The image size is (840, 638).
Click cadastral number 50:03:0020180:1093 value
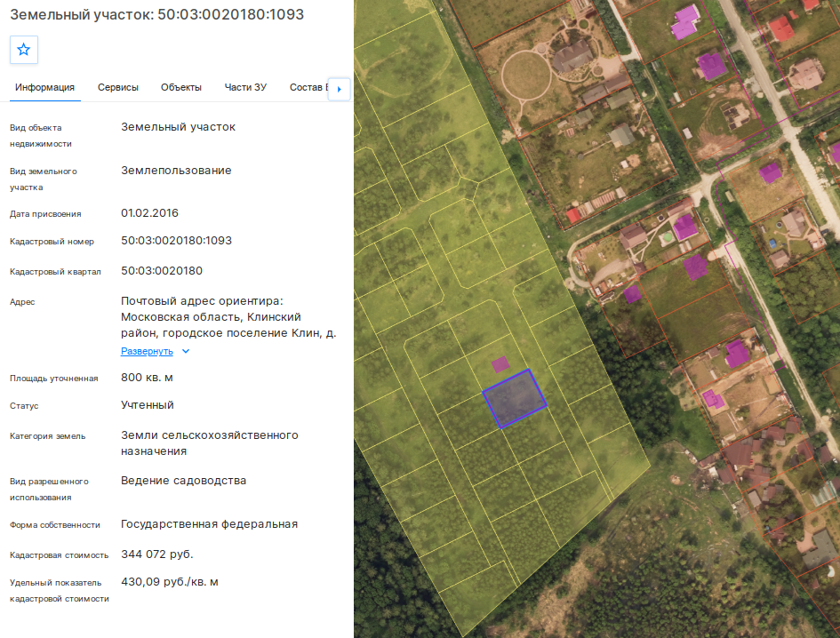[x=176, y=241]
